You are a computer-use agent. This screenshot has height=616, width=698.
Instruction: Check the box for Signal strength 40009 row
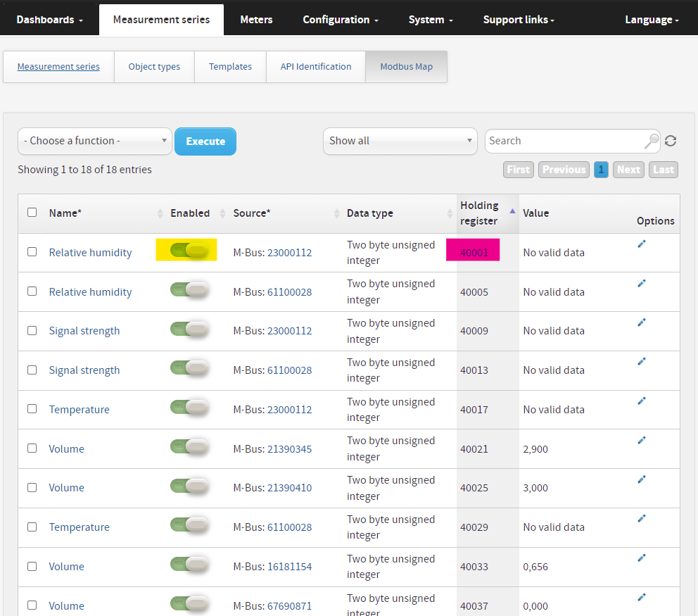click(32, 330)
